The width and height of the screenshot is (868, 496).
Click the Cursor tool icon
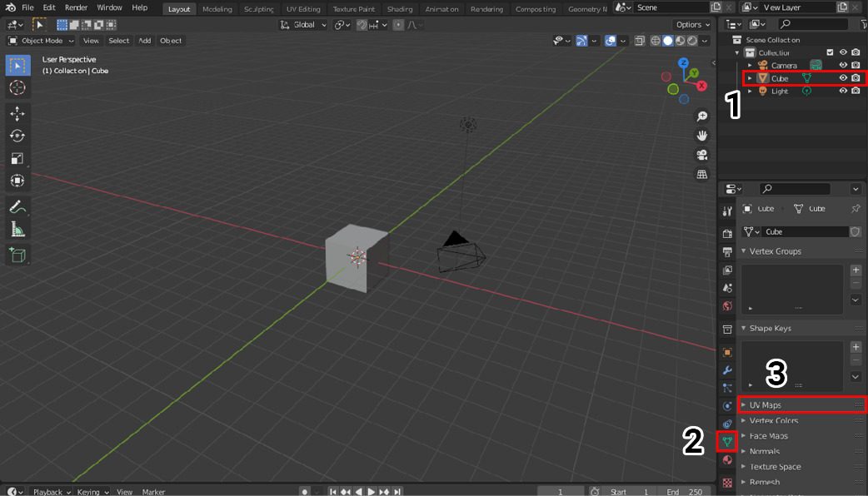coord(17,87)
